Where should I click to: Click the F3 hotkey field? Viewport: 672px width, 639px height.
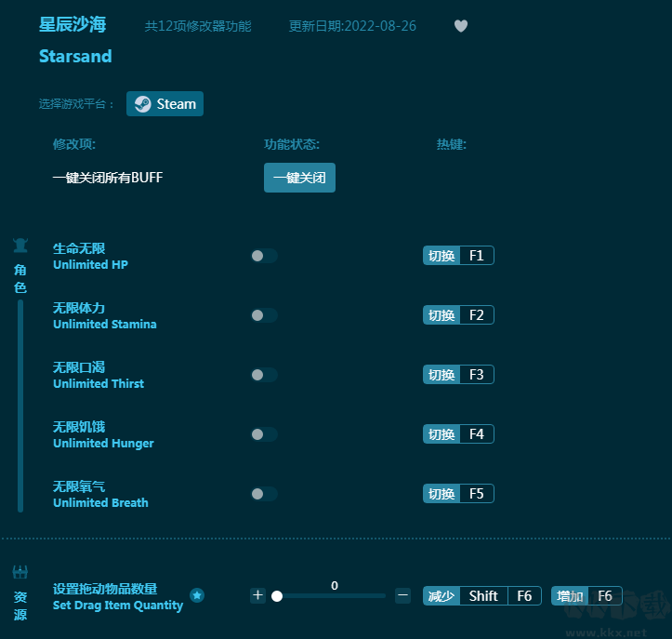477,375
